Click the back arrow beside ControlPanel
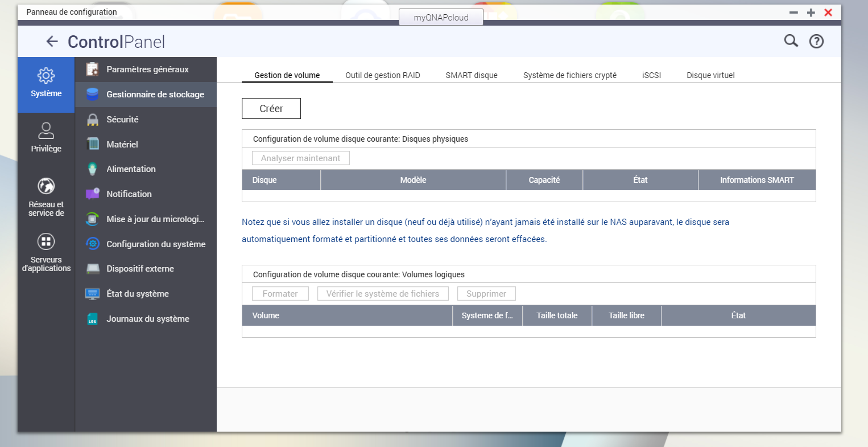Viewport: 868px width, 447px height. pos(52,41)
